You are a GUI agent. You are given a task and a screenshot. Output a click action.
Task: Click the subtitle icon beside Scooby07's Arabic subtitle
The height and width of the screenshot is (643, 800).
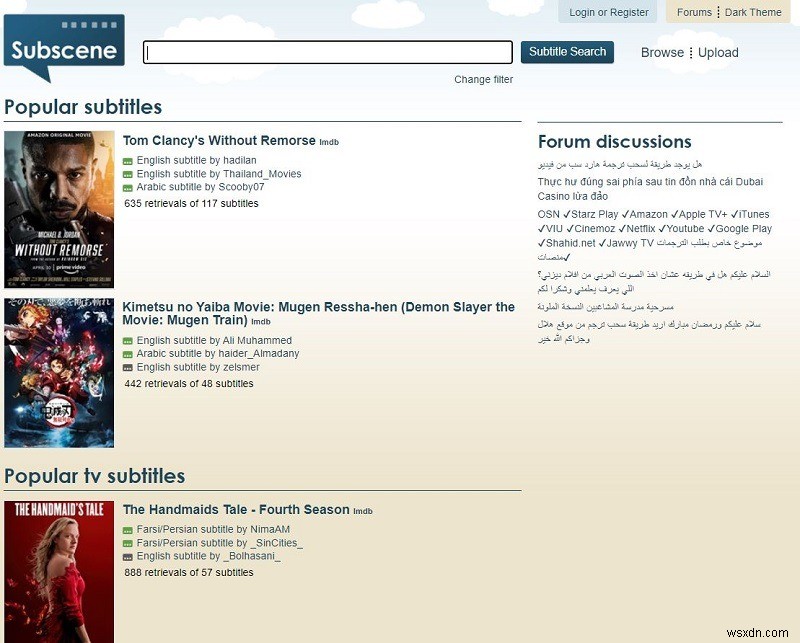point(128,188)
